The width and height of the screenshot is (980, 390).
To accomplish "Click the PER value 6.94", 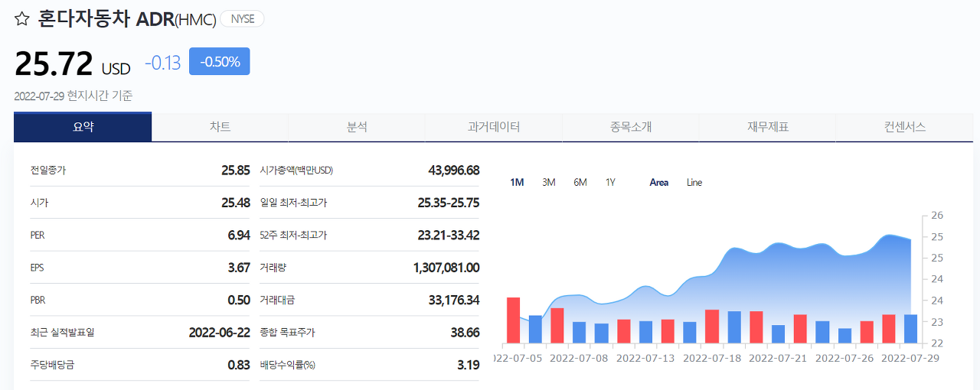I will coord(239,235).
